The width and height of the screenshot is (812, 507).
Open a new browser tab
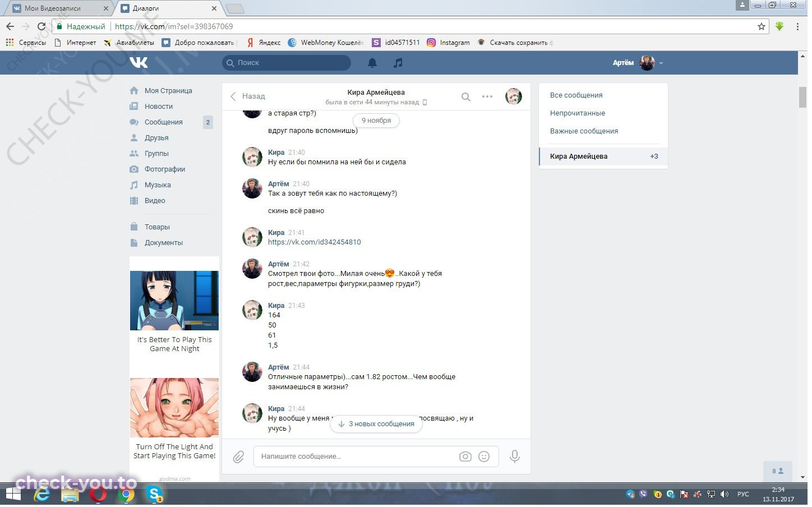234,8
